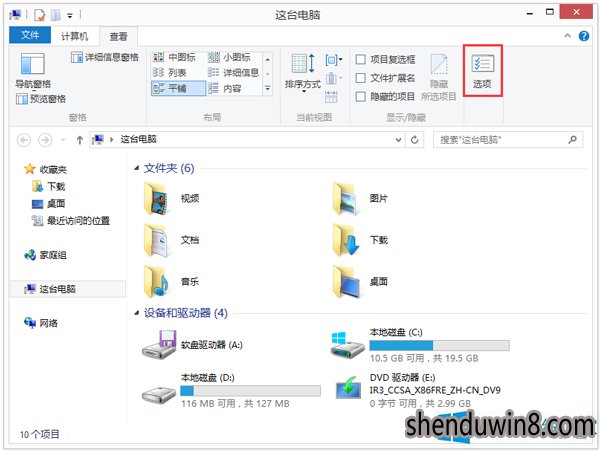Expand the address bar history dropdown
The width and height of the screenshot is (600, 451).
click(x=398, y=140)
